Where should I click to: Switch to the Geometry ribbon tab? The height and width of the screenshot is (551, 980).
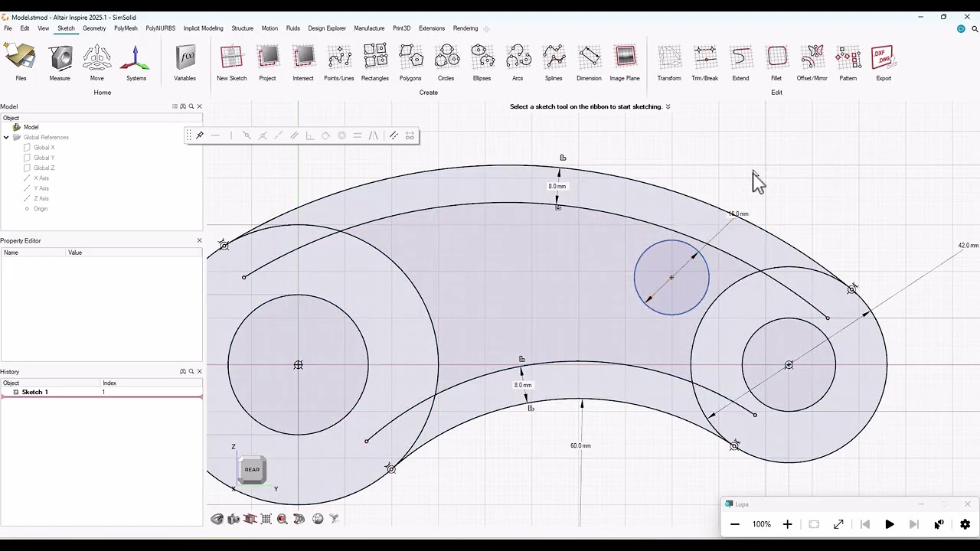coord(94,28)
